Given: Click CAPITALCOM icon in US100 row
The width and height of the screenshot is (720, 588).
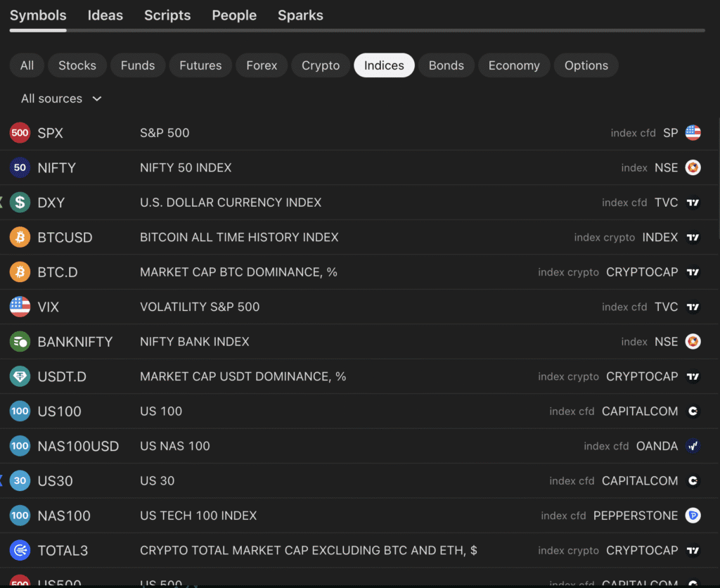Looking at the screenshot, I should click(x=693, y=411).
